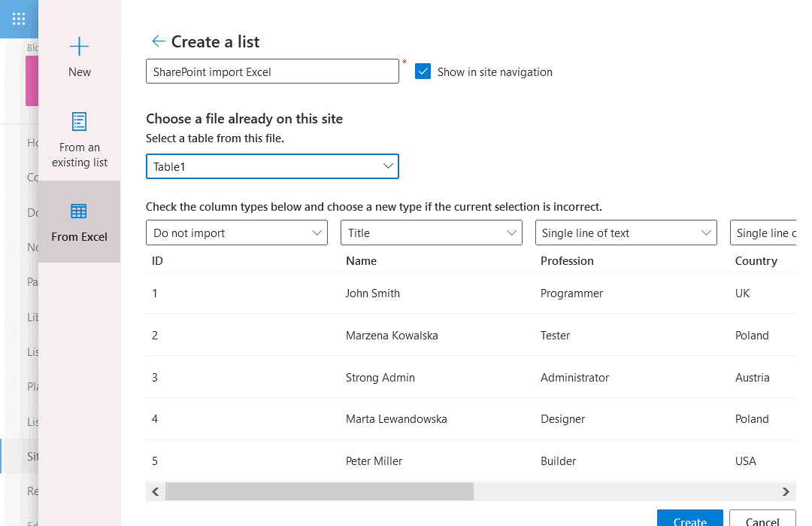
Task: Open the Microsoft 365 app launcher
Action: click(x=18, y=19)
